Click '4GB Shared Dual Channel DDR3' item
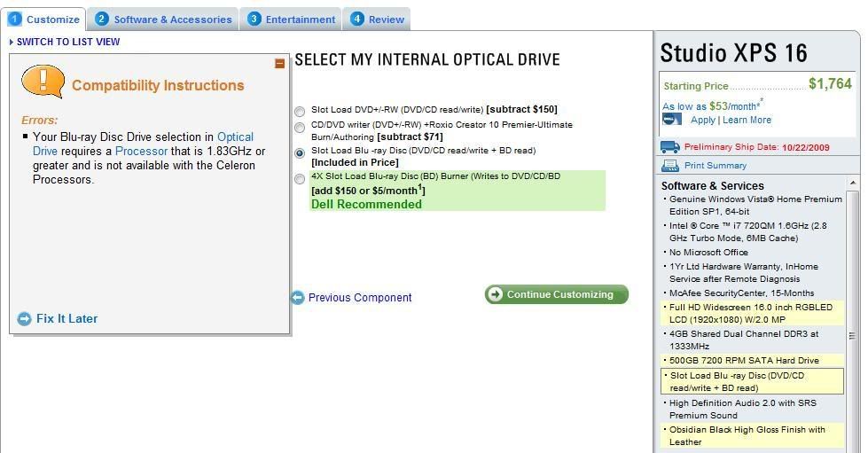This screenshot has height=453, width=868. 744,340
